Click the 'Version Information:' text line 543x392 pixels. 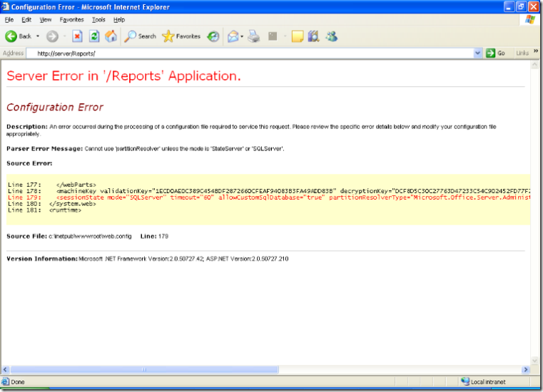tap(147, 259)
